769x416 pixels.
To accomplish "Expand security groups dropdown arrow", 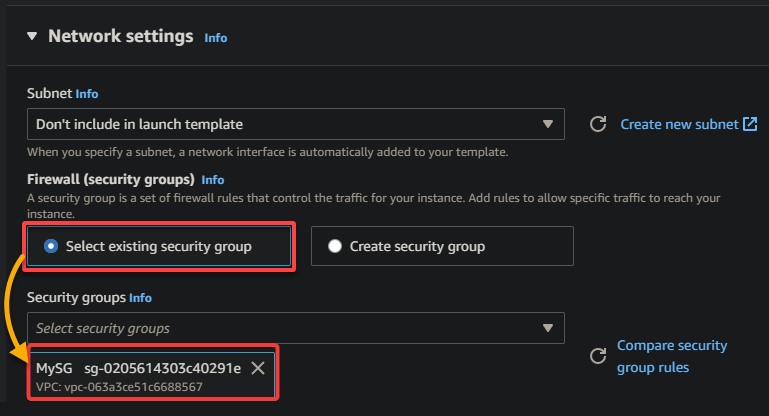I will click(548, 328).
